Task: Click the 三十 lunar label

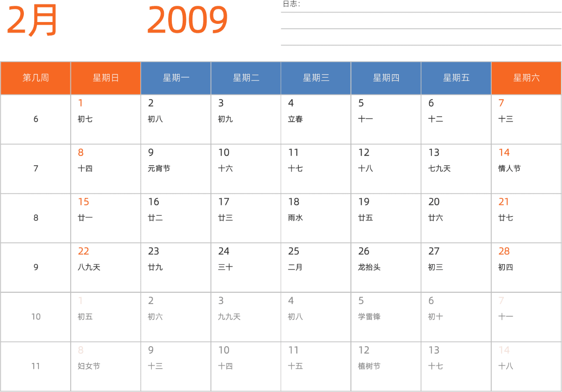Action: (x=225, y=268)
